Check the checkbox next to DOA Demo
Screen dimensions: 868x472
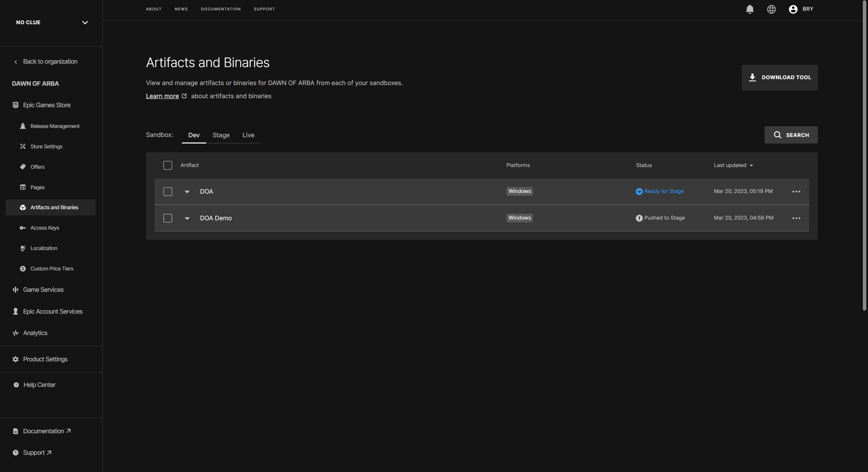click(x=167, y=218)
